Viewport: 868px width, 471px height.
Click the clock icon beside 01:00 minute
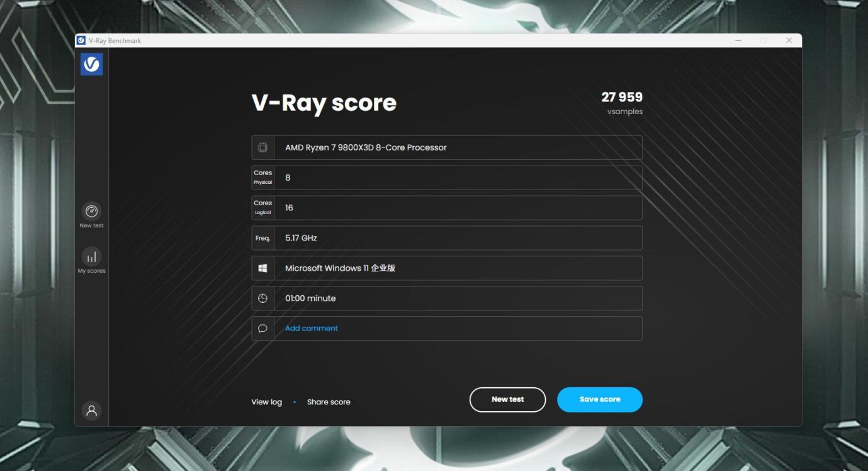click(x=262, y=298)
